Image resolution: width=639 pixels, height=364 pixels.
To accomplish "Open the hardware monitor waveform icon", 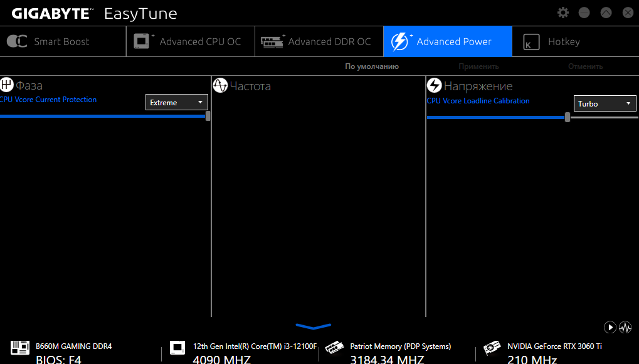I will 625,328.
